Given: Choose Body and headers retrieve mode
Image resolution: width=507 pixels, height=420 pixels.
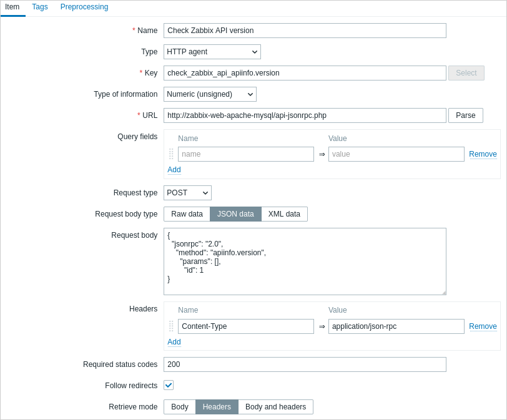Looking at the screenshot, I should (x=275, y=407).
